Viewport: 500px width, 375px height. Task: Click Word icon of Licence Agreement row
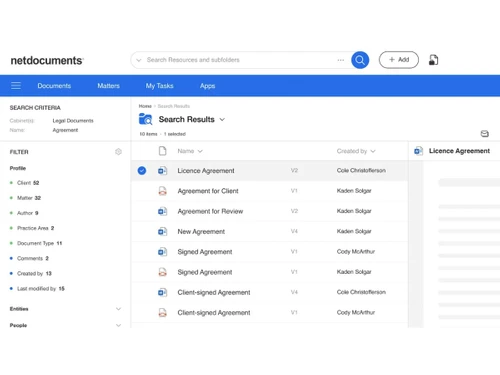[162, 171]
